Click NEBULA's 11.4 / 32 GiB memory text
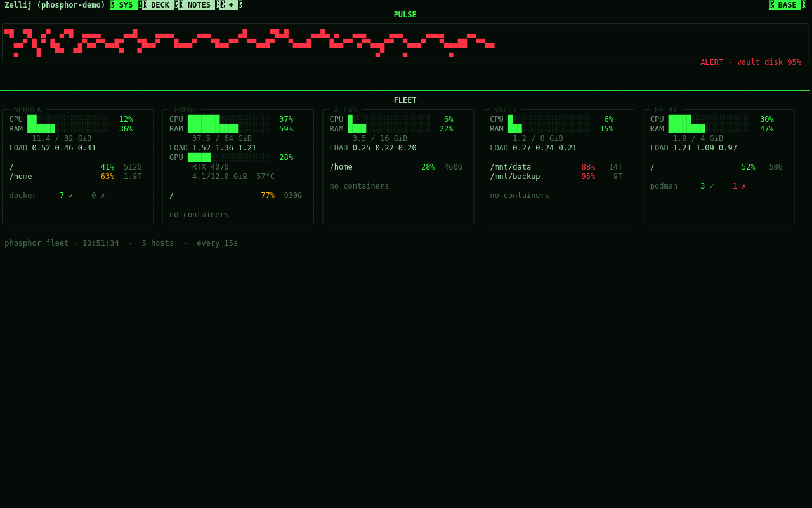This screenshot has width=812, height=508. coord(62,138)
